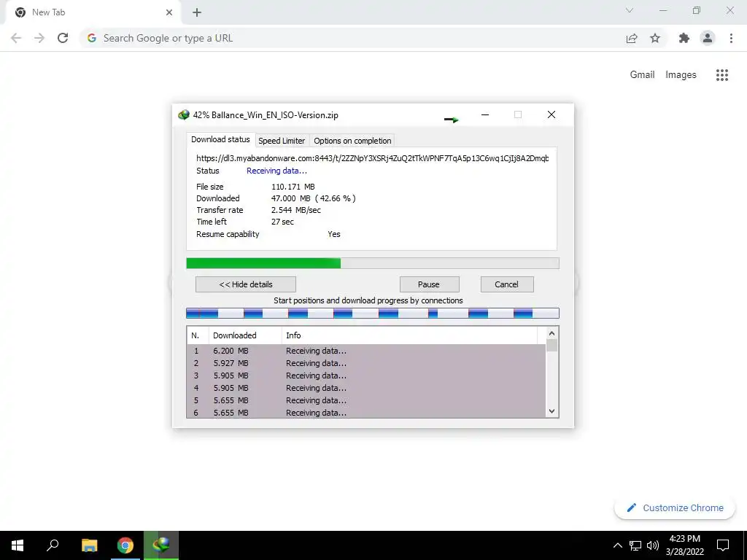Open a new tab with the plus button
The image size is (747, 560).
pos(197,12)
